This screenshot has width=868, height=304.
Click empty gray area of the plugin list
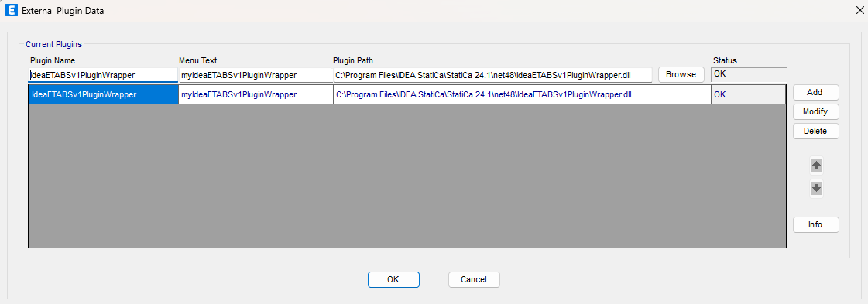point(407,176)
